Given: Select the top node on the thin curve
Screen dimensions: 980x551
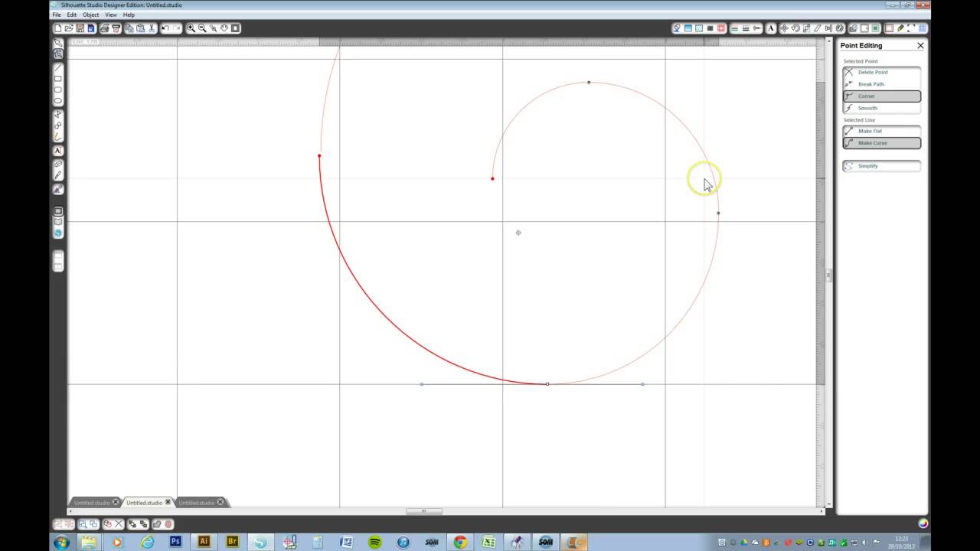Looking at the screenshot, I should tap(589, 82).
